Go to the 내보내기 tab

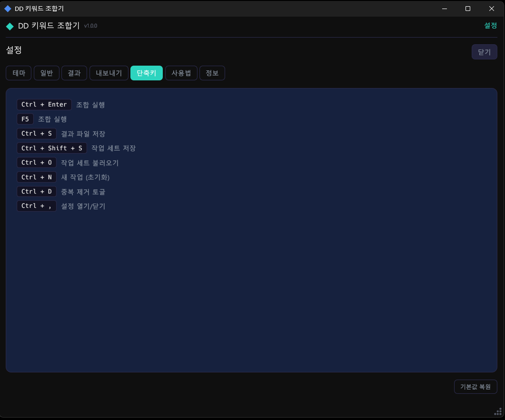(109, 73)
